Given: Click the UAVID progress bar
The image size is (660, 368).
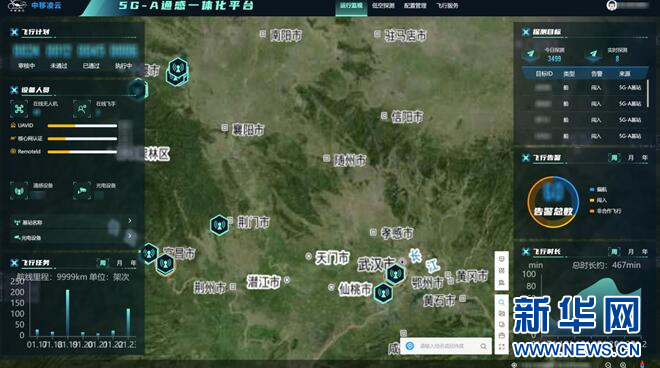Looking at the screenshot, I should click(x=82, y=125).
